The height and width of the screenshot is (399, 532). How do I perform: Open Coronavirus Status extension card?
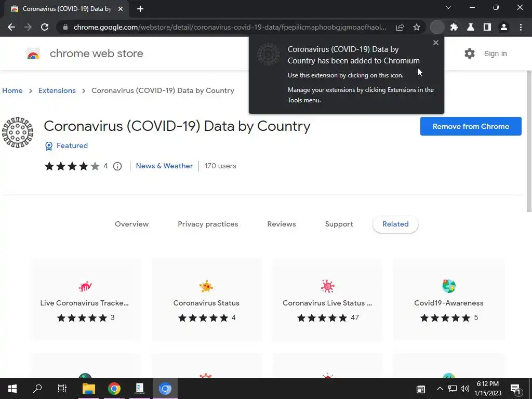click(206, 299)
